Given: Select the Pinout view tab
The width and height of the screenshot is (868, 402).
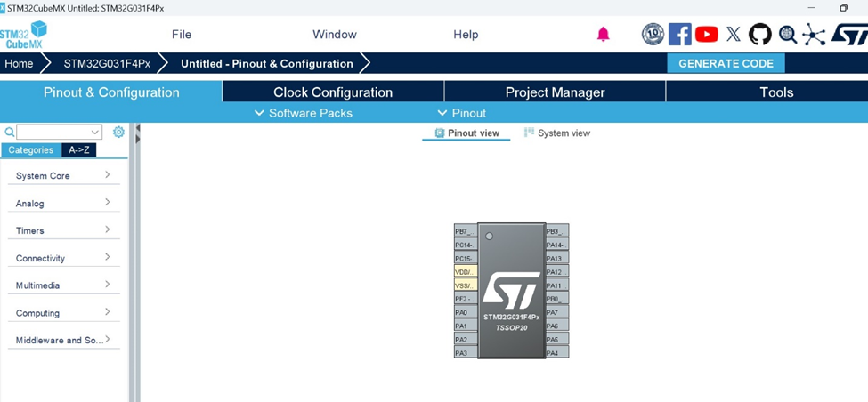Looking at the screenshot, I should click(466, 133).
